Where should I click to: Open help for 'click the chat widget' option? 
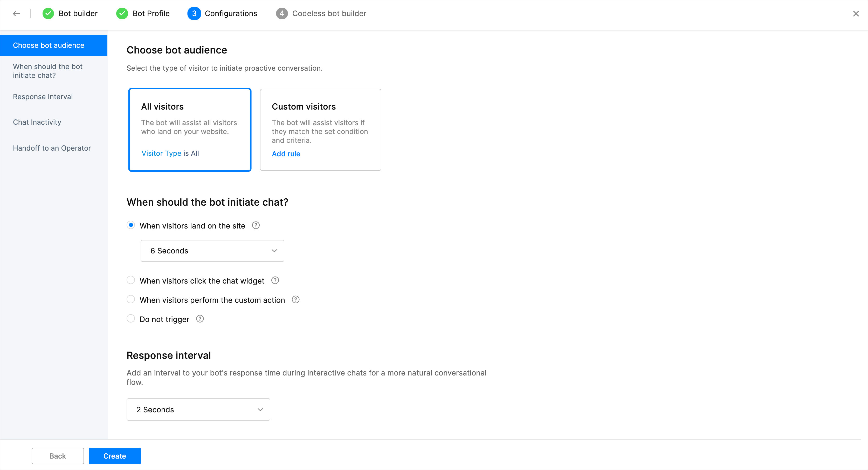tap(275, 280)
